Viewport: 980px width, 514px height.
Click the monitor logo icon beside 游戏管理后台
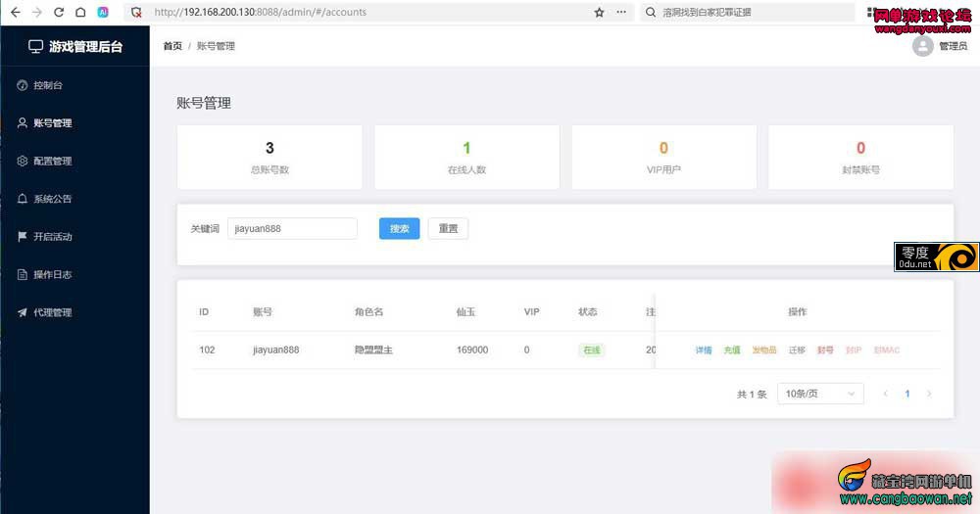(x=35, y=46)
